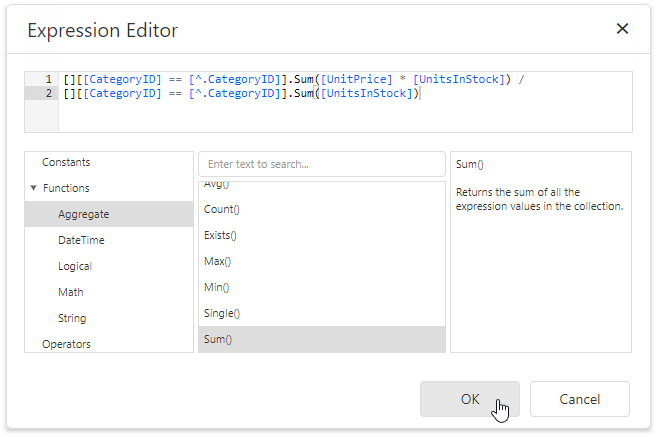Open DateTime function category

(x=81, y=240)
